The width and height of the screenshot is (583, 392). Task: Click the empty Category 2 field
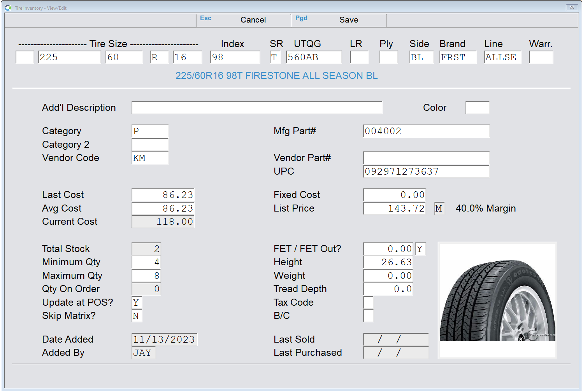(150, 145)
